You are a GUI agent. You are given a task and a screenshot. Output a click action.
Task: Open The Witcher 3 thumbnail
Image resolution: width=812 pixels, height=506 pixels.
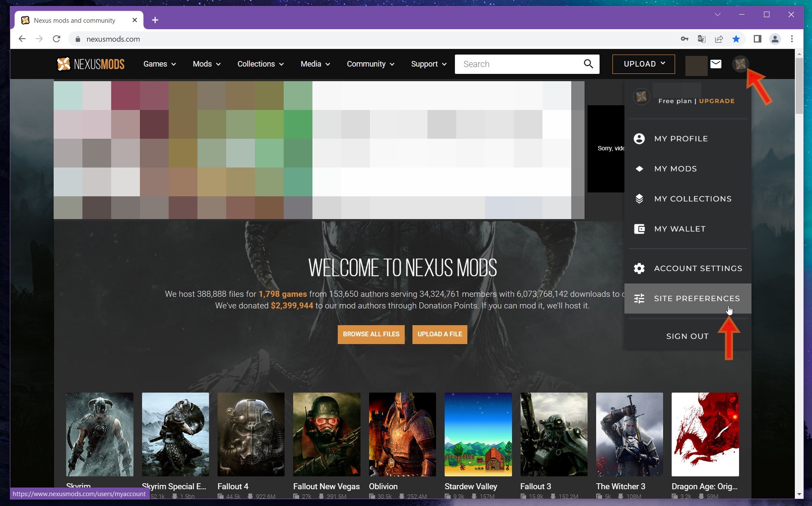click(630, 434)
